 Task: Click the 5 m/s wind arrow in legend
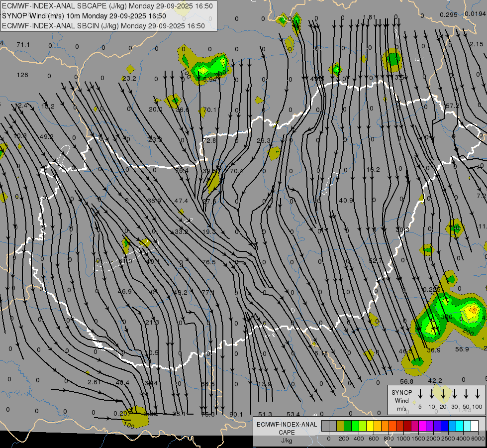(420, 394)
